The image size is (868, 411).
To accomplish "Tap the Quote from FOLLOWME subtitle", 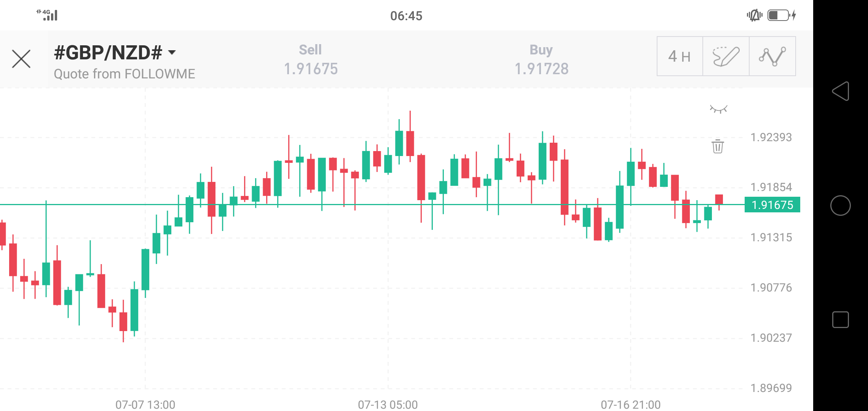I will click(124, 74).
